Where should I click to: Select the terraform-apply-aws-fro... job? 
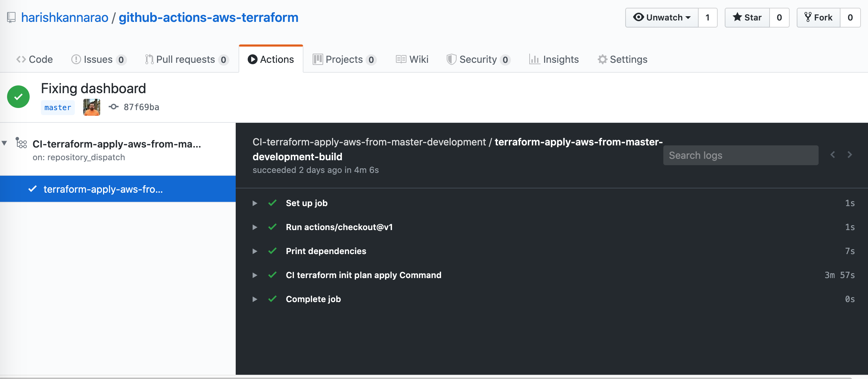pyautogui.click(x=118, y=189)
